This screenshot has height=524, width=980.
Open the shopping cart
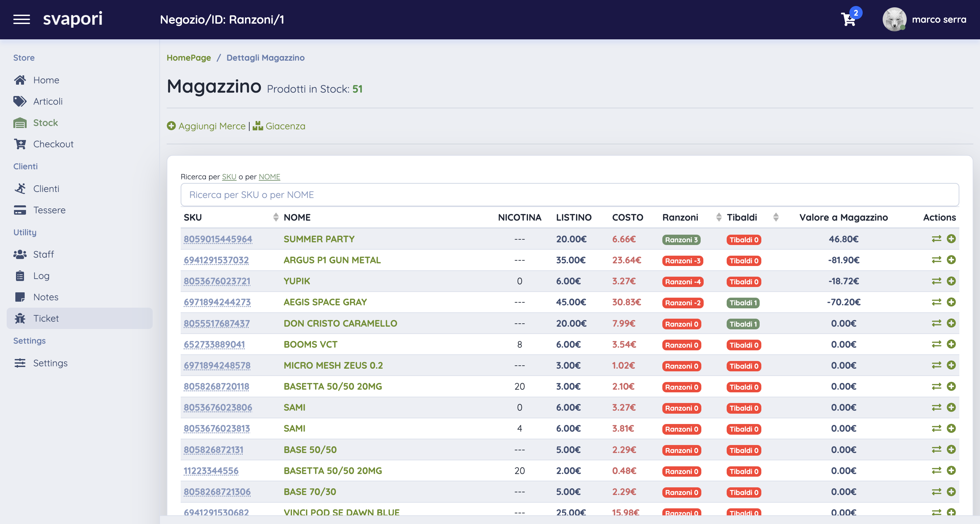pyautogui.click(x=849, y=19)
